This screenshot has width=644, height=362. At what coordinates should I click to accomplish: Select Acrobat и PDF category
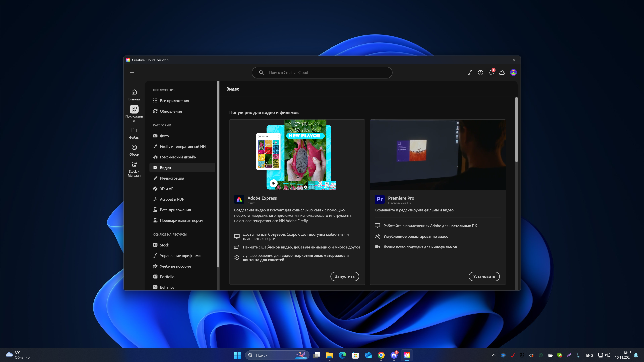[182, 199]
